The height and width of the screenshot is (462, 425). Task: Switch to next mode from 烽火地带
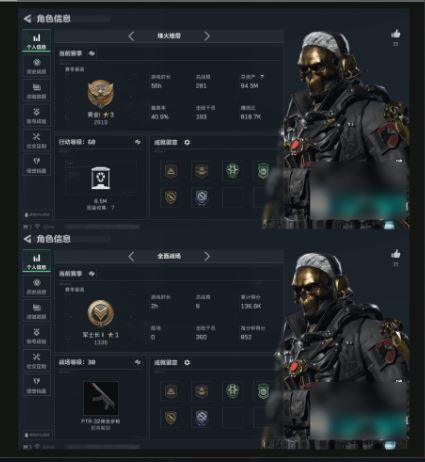[207, 36]
